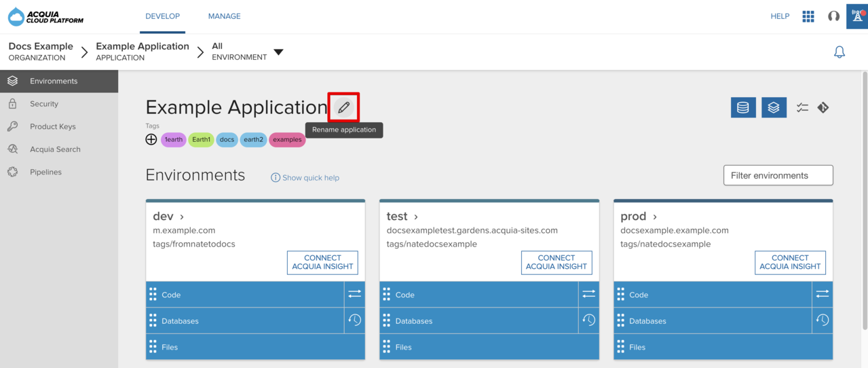Click the page vertical scrollbar

(x=865, y=200)
